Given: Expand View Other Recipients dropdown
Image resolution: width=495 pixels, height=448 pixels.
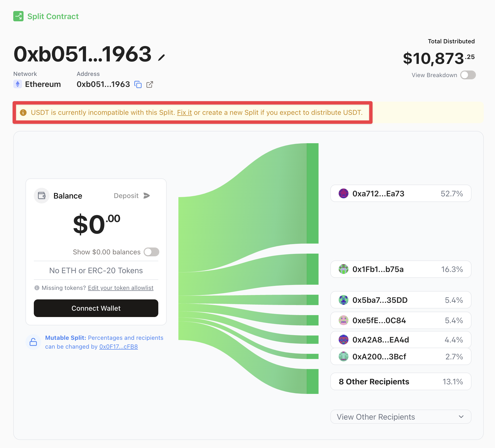Looking at the screenshot, I should pos(400,417).
